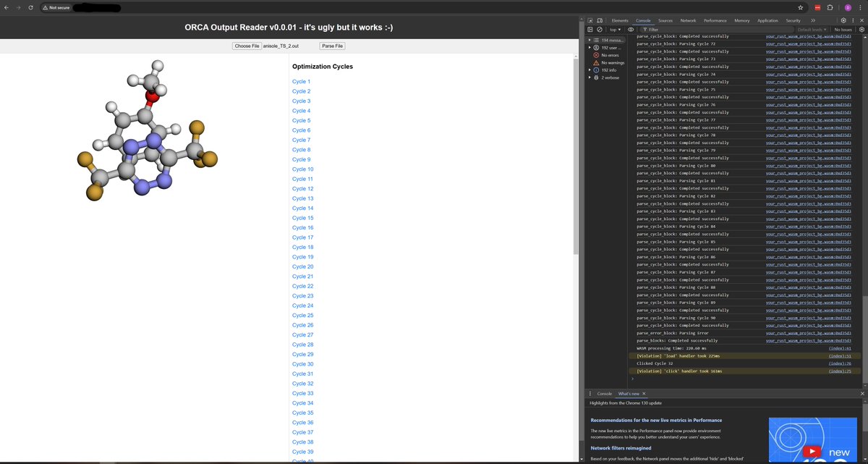The width and height of the screenshot is (868, 464).
Task: Click the Network filters reimagined heading
Action: pyautogui.click(x=621, y=448)
